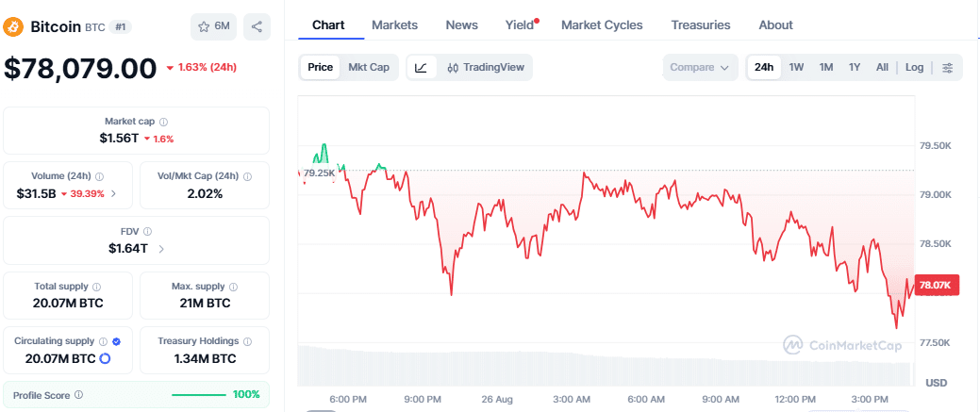The image size is (980, 412).
Task: Open the About tab
Action: click(x=775, y=25)
